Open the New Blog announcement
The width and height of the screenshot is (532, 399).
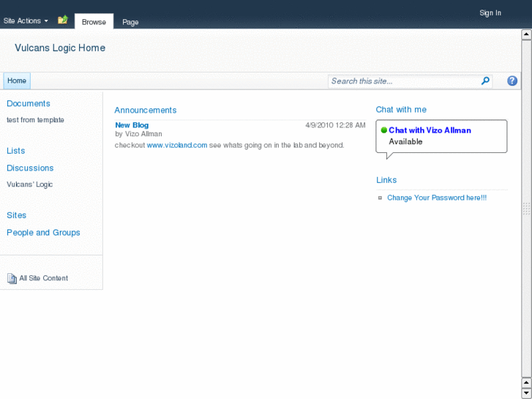pos(132,125)
